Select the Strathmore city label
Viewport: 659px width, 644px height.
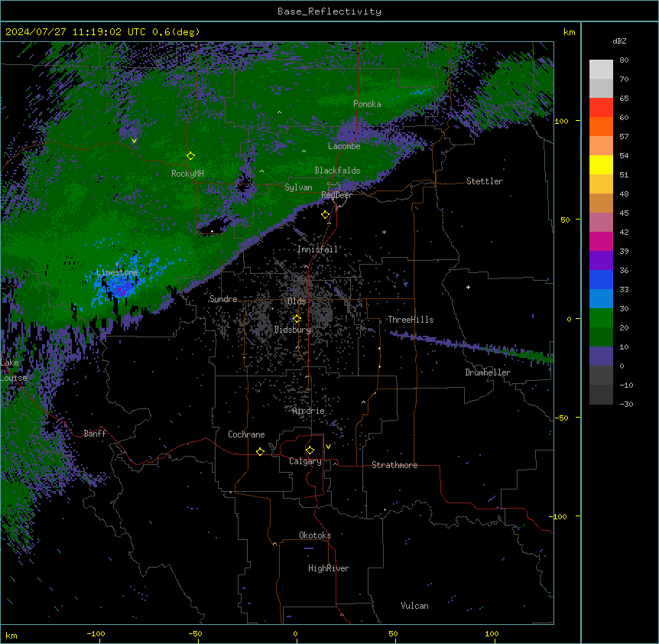394,465
